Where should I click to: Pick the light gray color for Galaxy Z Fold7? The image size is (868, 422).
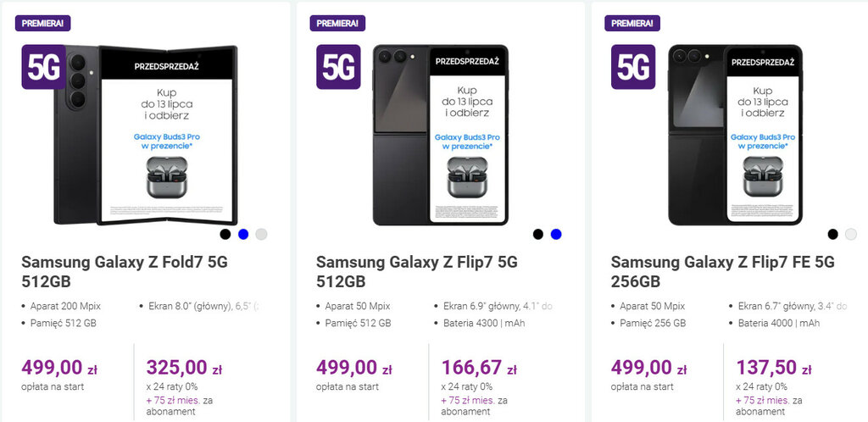[261, 235]
